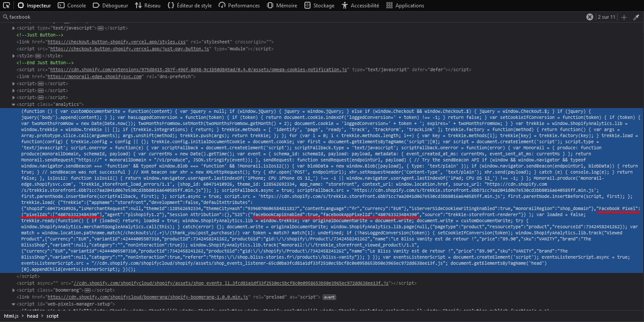Go to the Performances tab
This screenshot has width=644, height=322.
point(239,6)
